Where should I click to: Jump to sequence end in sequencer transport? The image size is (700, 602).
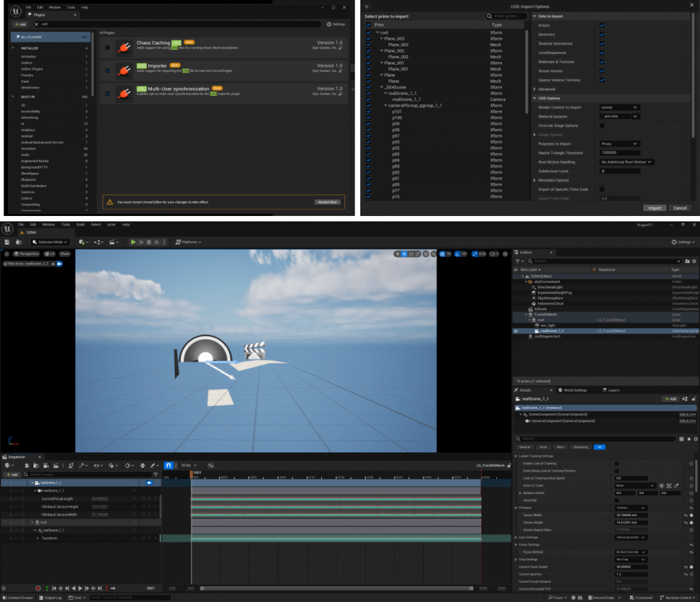pos(100,588)
